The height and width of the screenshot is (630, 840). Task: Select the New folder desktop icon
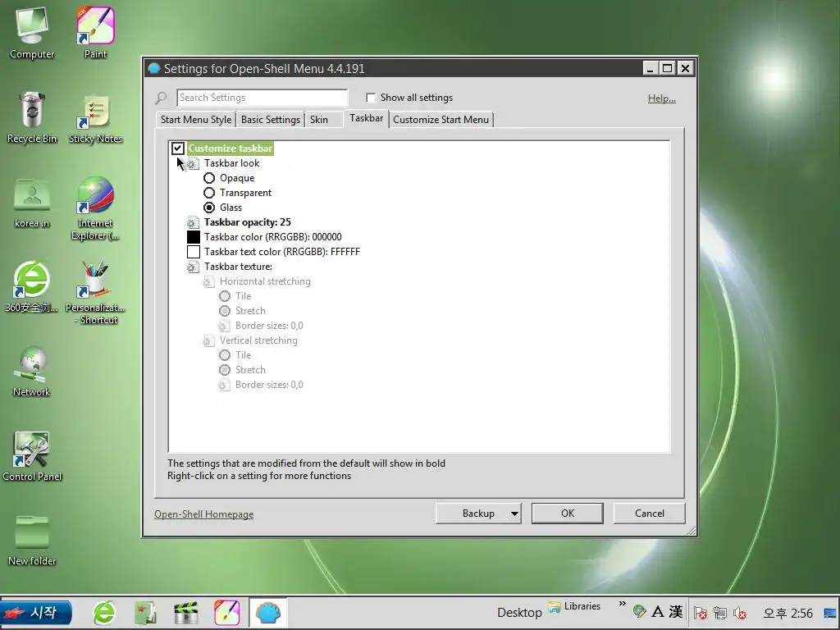(x=32, y=540)
